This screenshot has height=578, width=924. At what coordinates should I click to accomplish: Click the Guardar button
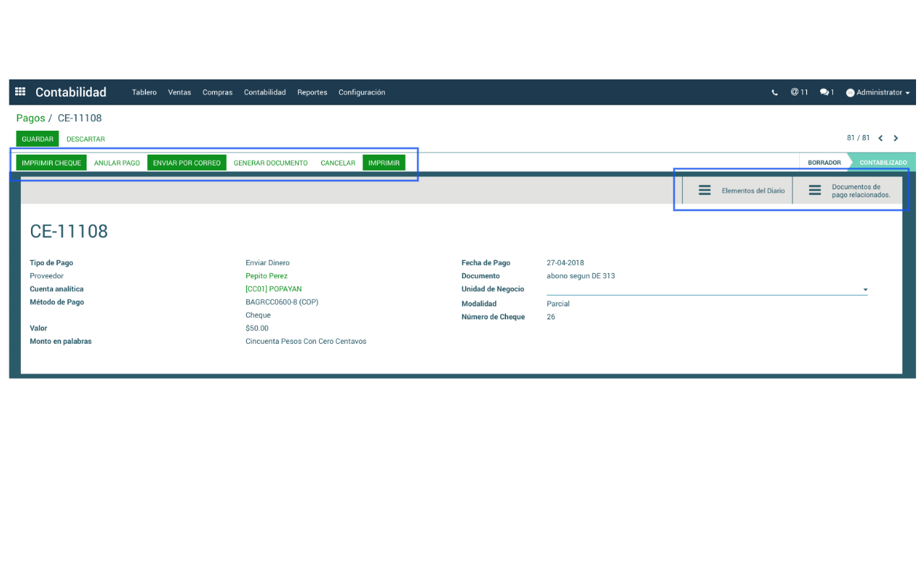coord(38,139)
